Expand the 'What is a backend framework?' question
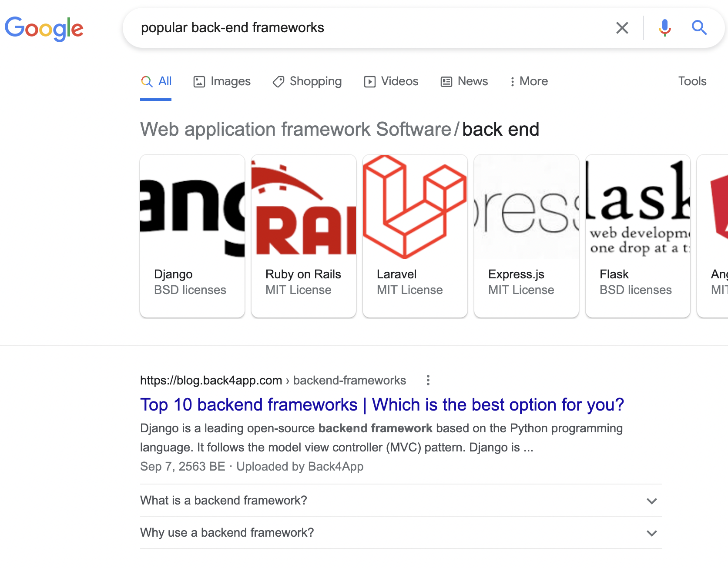 tap(401, 501)
